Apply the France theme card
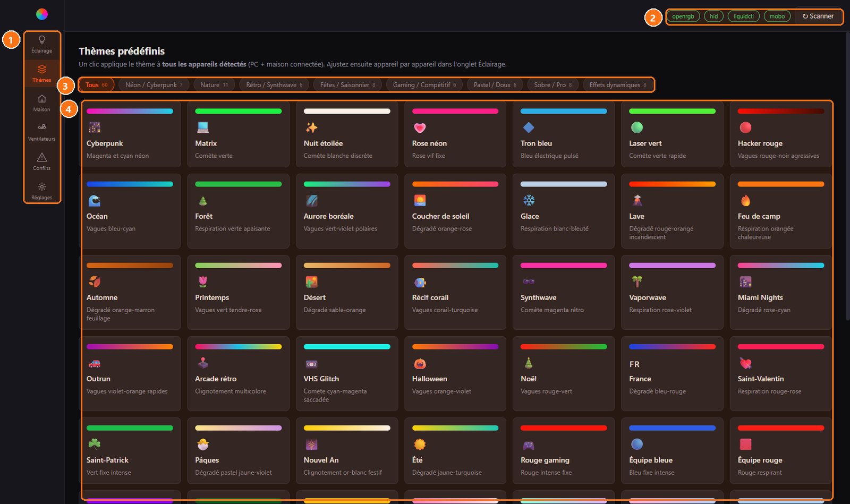850x504 pixels. pyautogui.click(x=672, y=373)
